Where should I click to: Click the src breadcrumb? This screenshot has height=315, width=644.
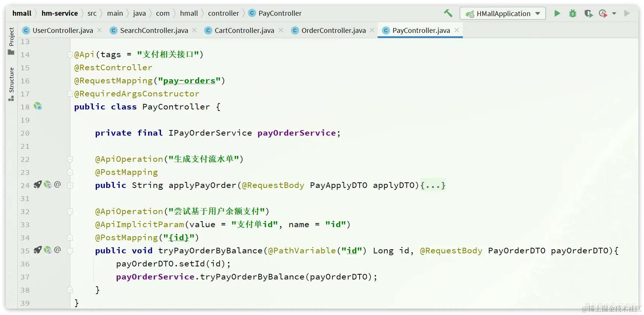pos(92,13)
